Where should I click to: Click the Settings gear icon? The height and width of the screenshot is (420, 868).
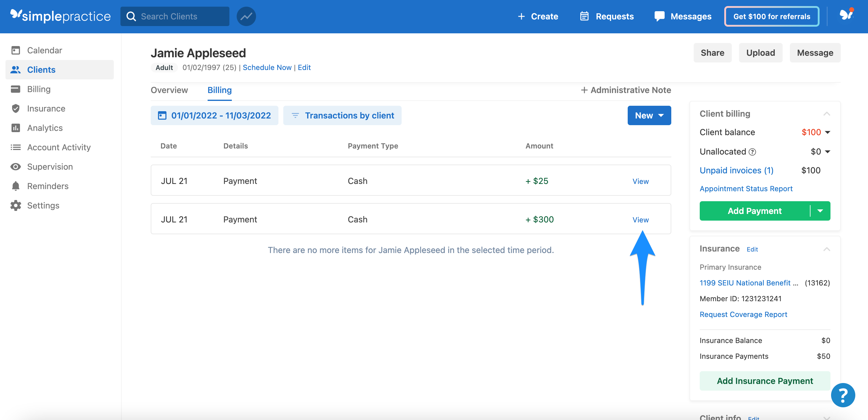[15, 205]
